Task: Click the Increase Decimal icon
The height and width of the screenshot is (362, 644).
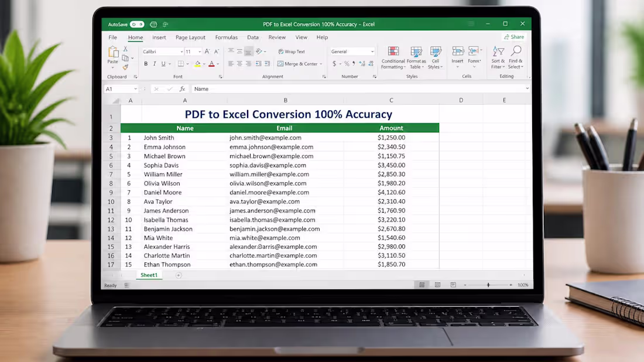Action: point(362,64)
